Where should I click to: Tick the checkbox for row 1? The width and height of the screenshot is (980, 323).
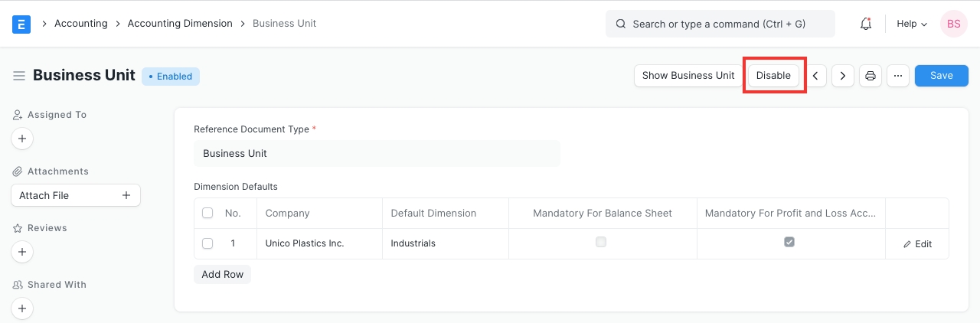point(207,243)
